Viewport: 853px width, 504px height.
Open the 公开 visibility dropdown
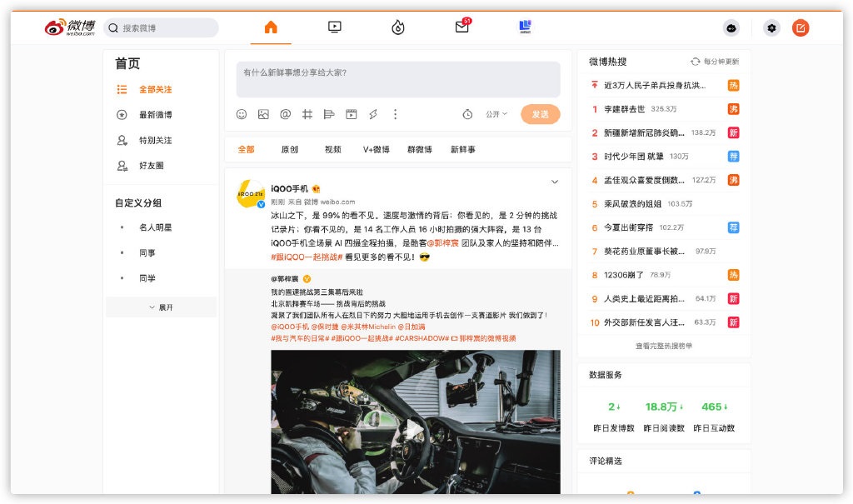pos(497,114)
